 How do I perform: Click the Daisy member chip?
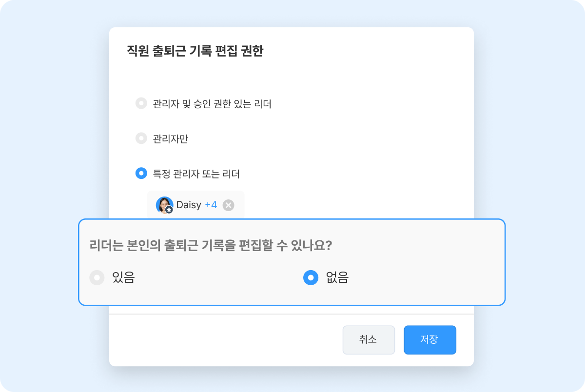point(195,205)
